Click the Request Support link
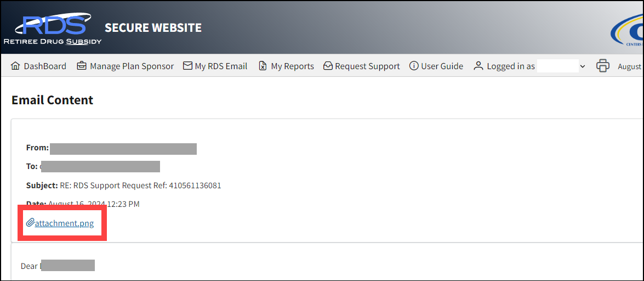 (367, 66)
